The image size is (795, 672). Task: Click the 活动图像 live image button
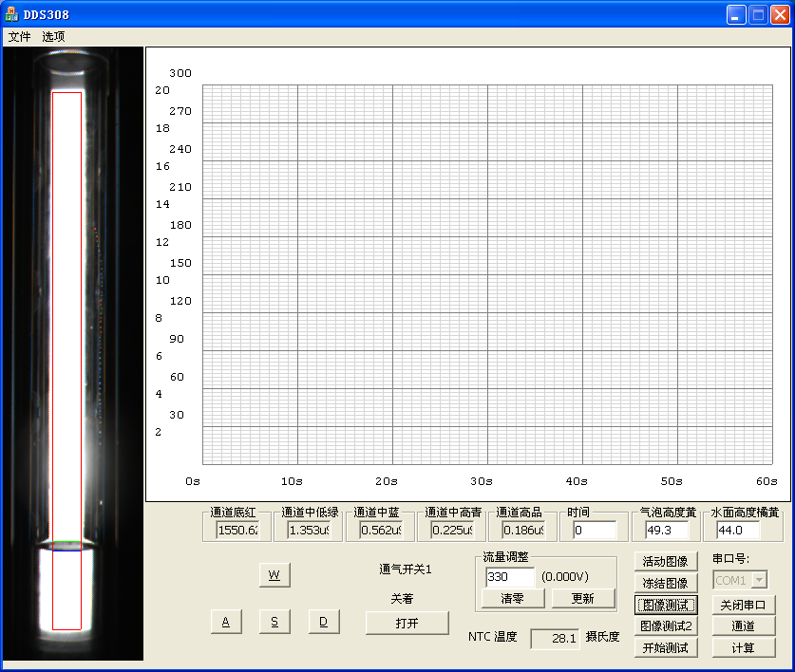(666, 562)
